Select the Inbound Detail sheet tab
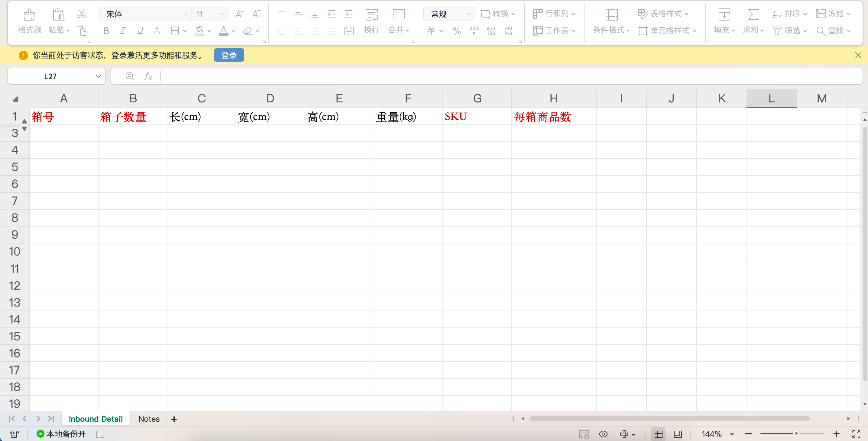This screenshot has width=868, height=441. [96, 419]
